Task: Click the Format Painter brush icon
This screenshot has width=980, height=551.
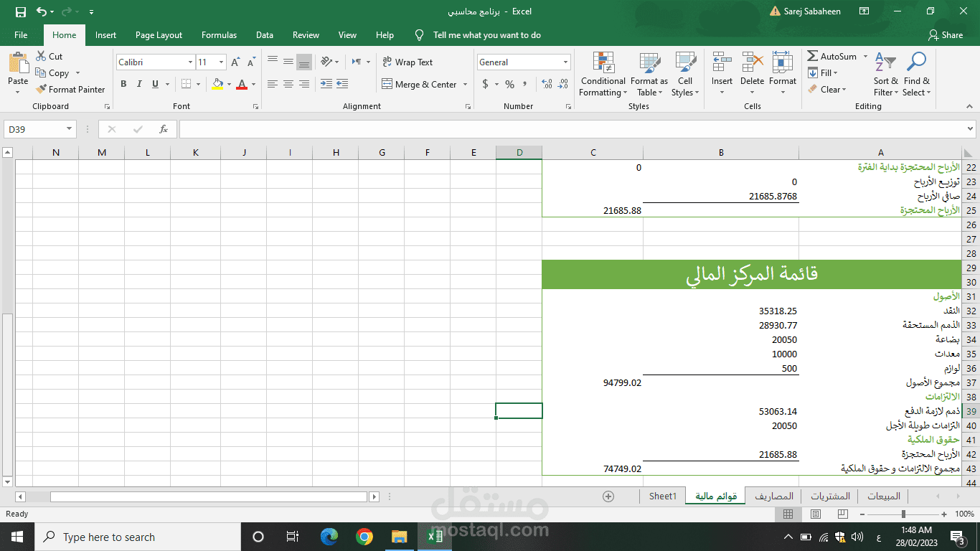Action: click(x=41, y=90)
